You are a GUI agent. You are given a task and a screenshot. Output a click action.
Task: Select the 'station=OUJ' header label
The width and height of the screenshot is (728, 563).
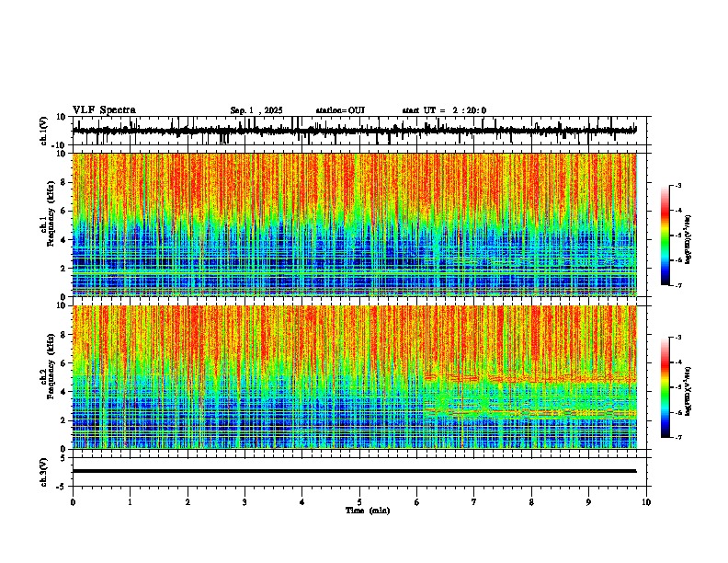coord(340,110)
